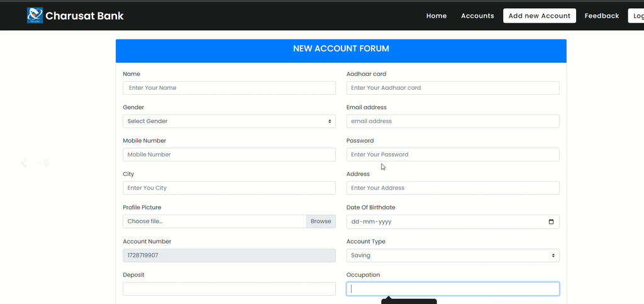Click the Account Type label
Image resolution: width=644 pixels, height=304 pixels.
(x=366, y=242)
